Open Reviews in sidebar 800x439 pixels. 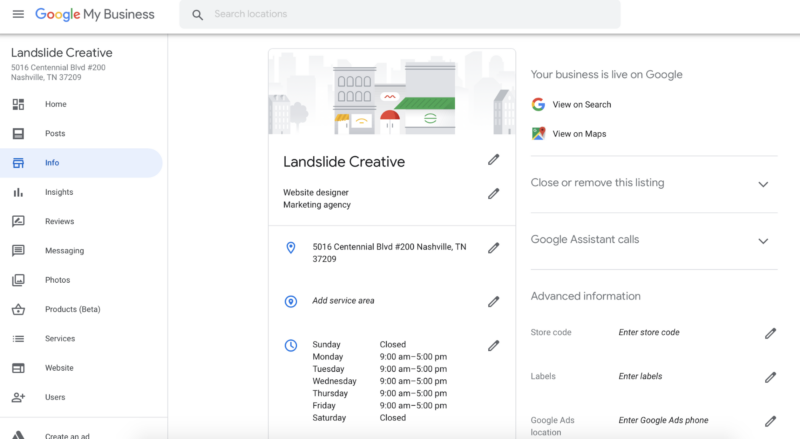(60, 222)
